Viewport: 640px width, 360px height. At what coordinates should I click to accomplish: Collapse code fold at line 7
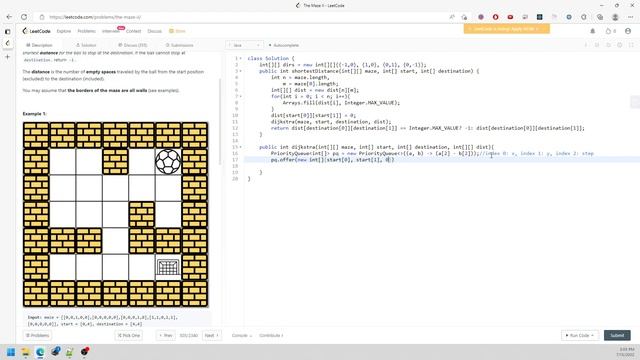240,96
